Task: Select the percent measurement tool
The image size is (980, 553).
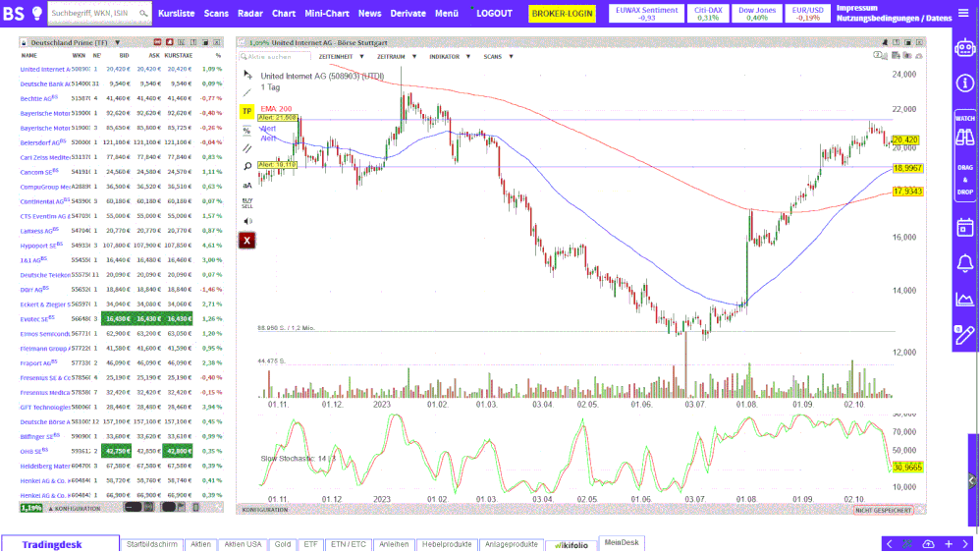Action: point(247,130)
